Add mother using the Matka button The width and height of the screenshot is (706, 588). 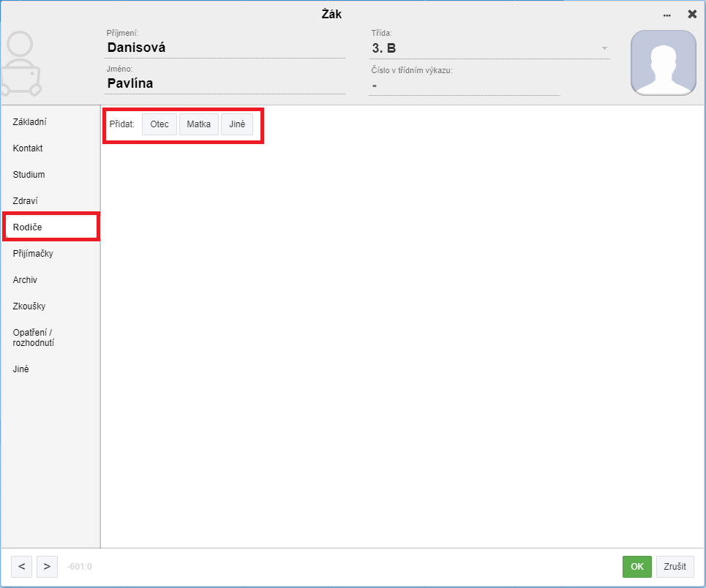(x=198, y=124)
